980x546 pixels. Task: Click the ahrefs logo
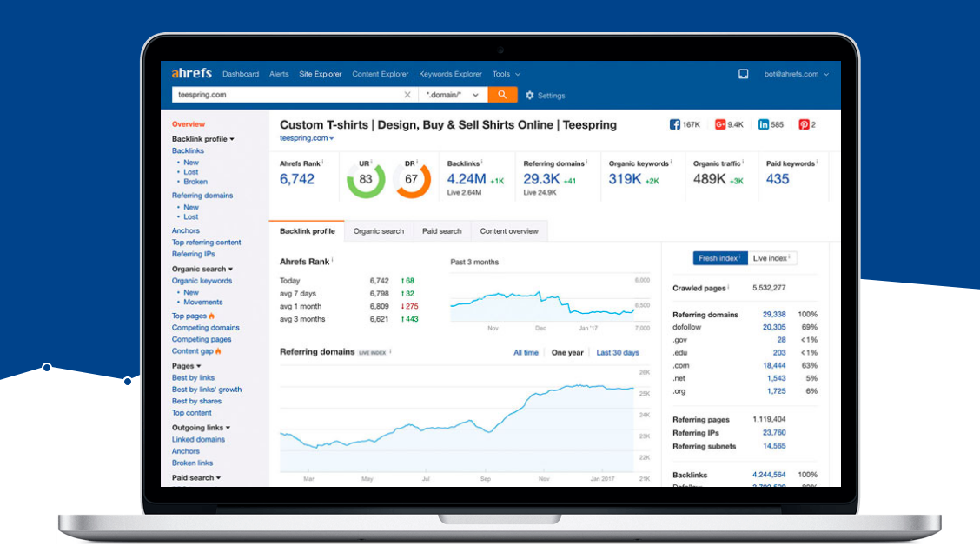(192, 73)
